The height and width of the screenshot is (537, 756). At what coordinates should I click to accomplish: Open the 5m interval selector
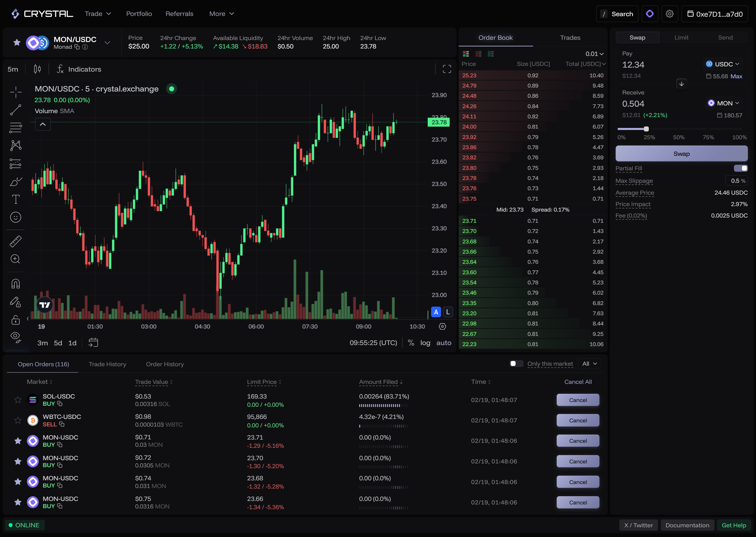pyautogui.click(x=13, y=69)
